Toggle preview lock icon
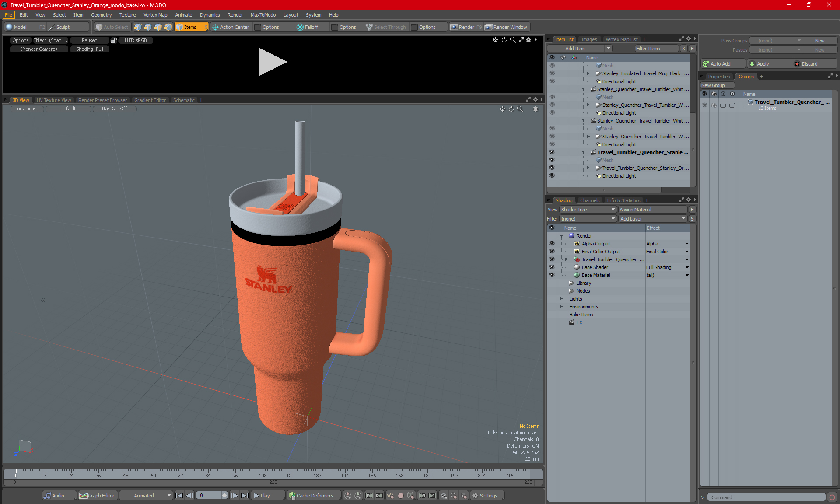This screenshot has width=840, height=504. (x=114, y=40)
